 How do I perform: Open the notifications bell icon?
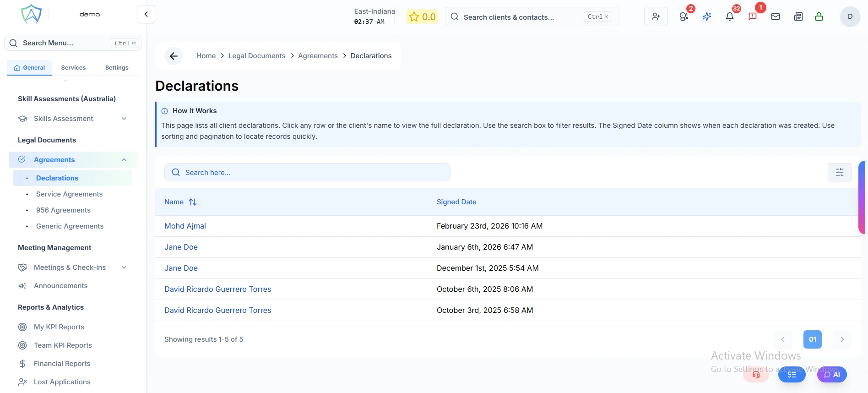tap(729, 17)
